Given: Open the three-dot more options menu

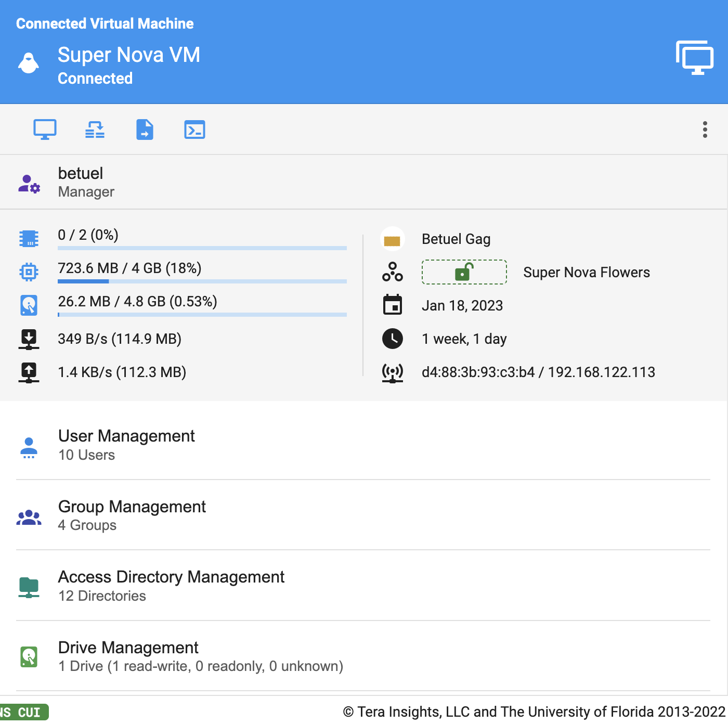Looking at the screenshot, I should [x=705, y=130].
